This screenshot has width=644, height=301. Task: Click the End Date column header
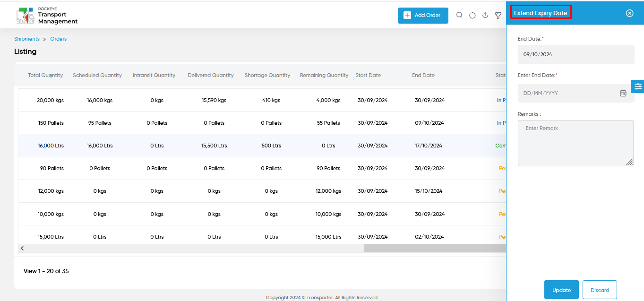[423, 75]
